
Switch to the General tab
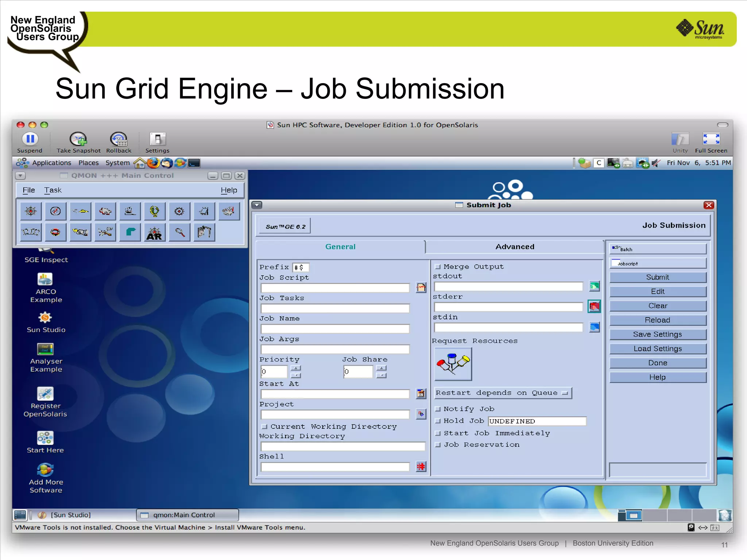coord(340,247)
